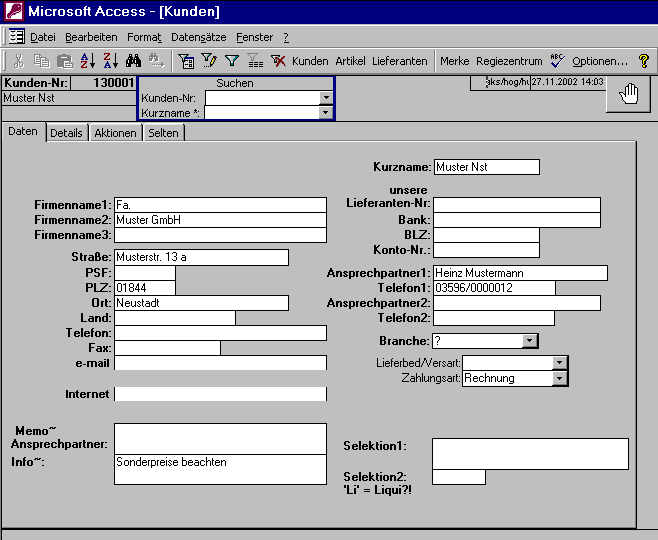Open the Datensätze menu
The image size is (658, 540).
[x=199, y=37]
